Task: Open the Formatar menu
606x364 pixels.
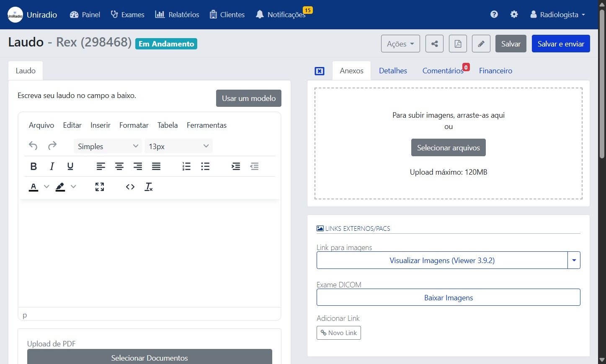Action: click(134, 125)
